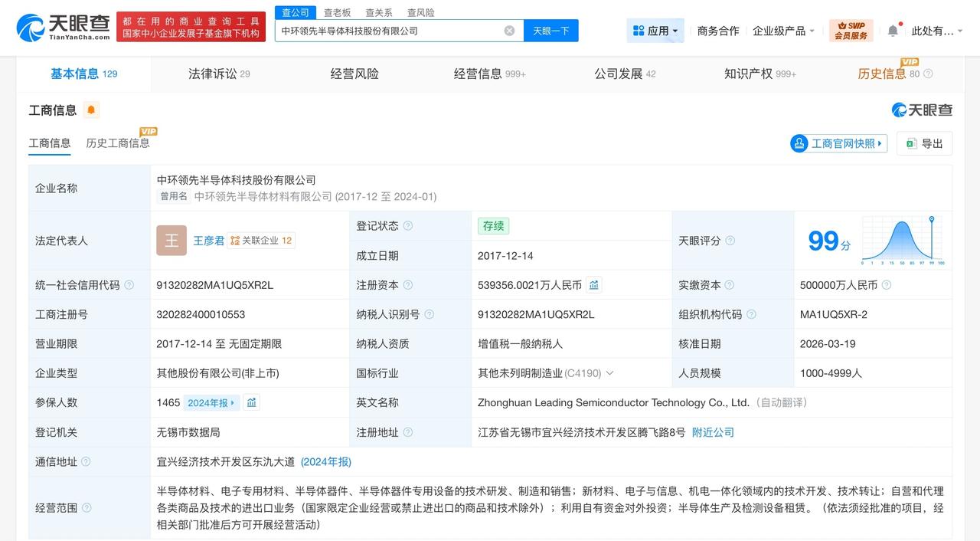Clear the search box using the circle-X icon
Viewport: 980px width, 541px height.
[508, 30]
